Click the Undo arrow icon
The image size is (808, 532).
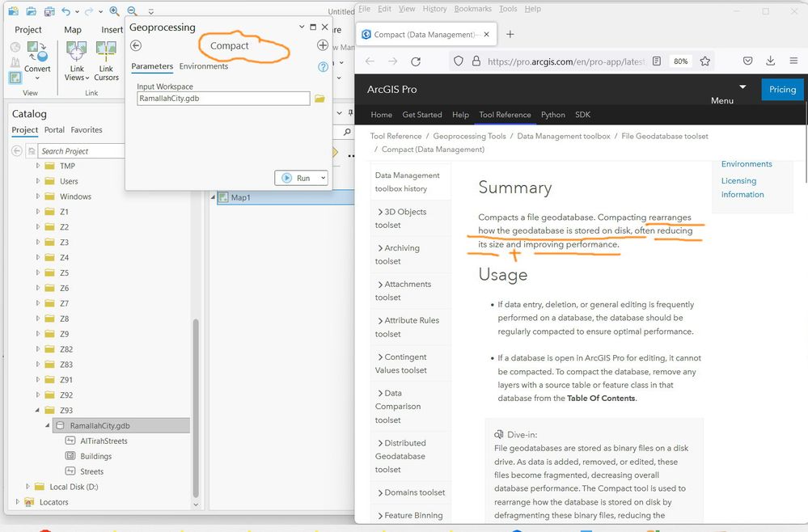(x=66, y=11)
